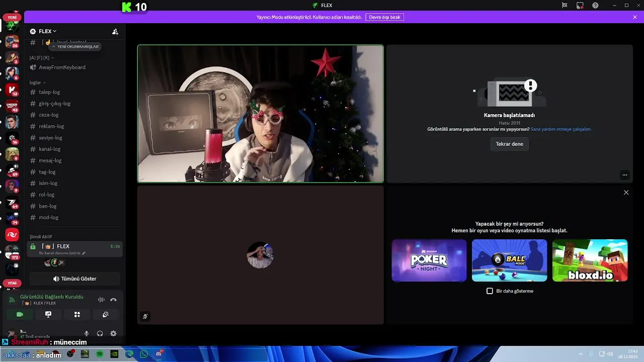Launch the Poker Night activity

click(x=429, y=260)
